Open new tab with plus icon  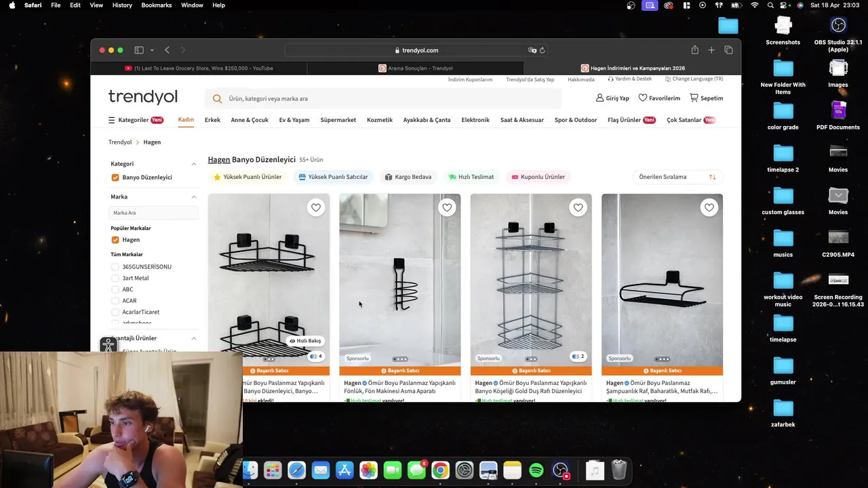[711, 50]
